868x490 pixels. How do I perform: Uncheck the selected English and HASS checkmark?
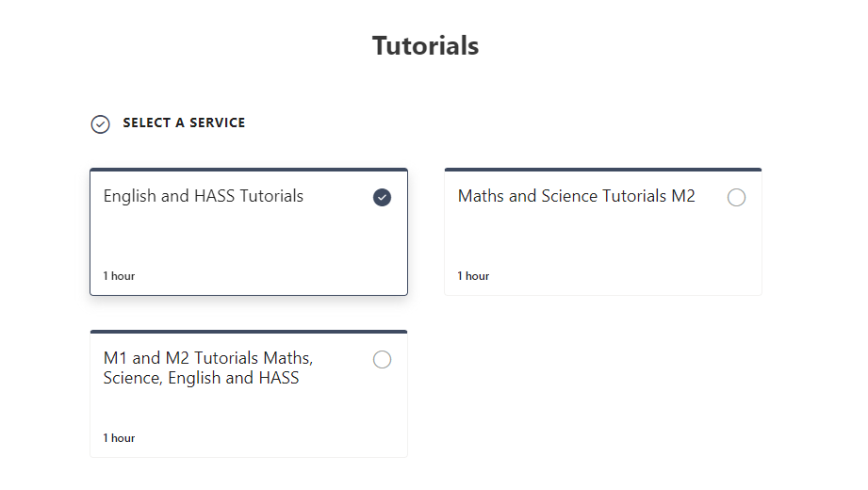pos(382,197)
